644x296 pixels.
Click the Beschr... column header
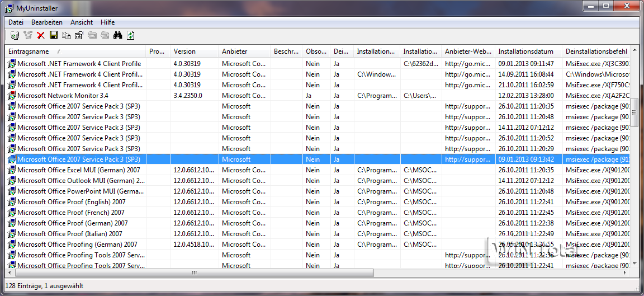click(287, 51)
